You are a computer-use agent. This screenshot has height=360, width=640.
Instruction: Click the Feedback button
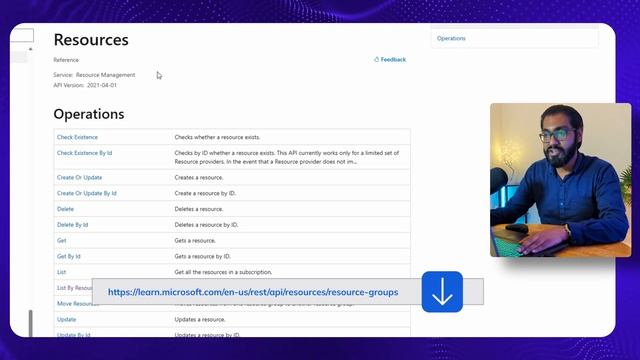coord(390,60)
